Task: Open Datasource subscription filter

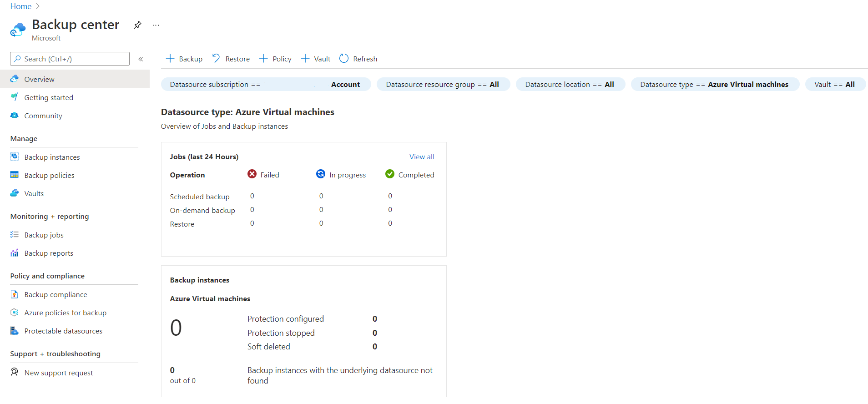Action: 266,84
